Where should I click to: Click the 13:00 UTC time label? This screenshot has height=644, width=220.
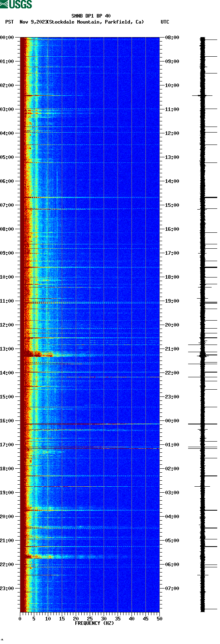pos(172,157)
